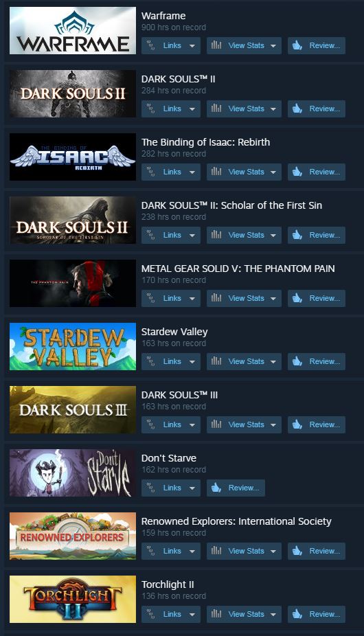Click stats bar icon for DARK SOULS III
The width and height of the screenshot is (364, 636).
pos(216,424)
